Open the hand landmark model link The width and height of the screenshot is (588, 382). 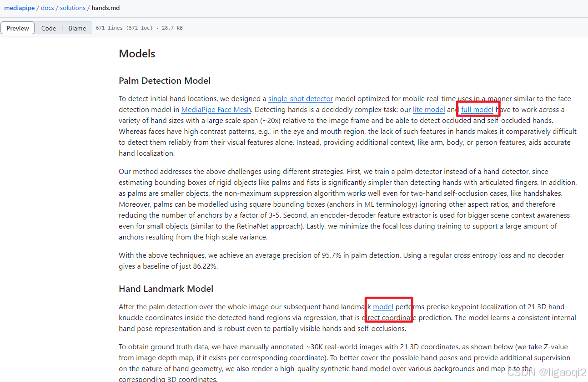tap(383, 306)
